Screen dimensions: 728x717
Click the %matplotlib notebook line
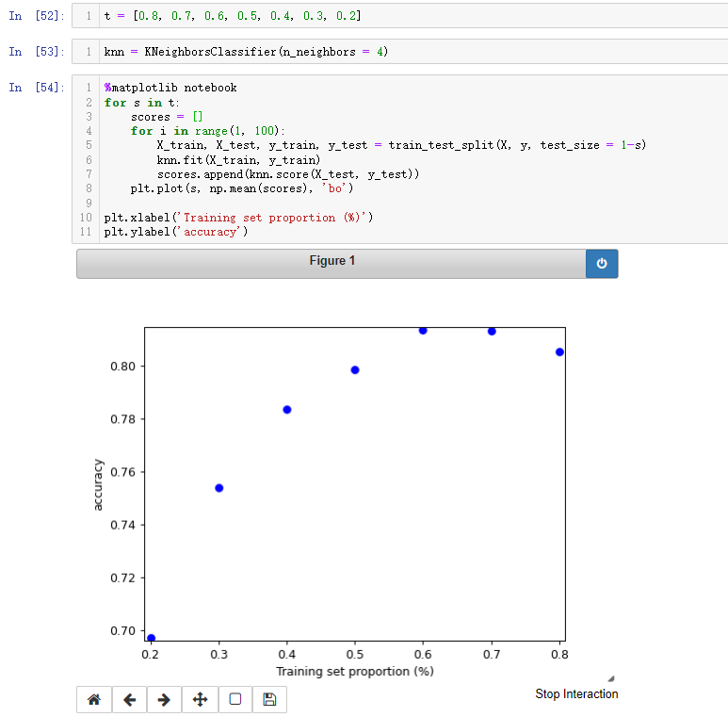170,88
